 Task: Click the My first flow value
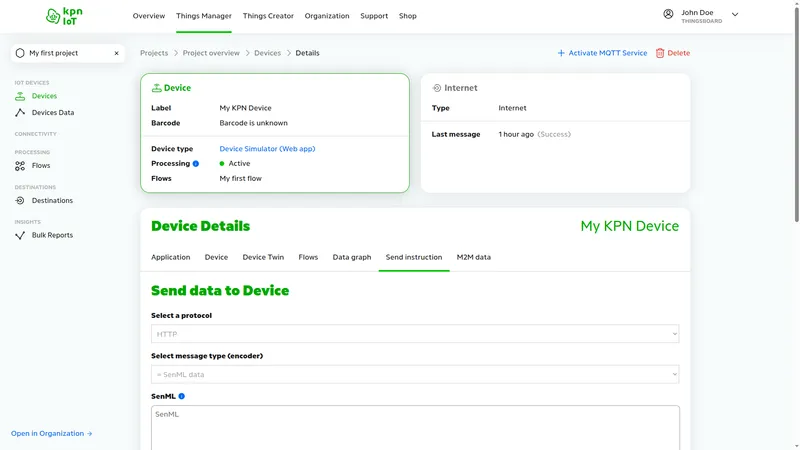240,179
